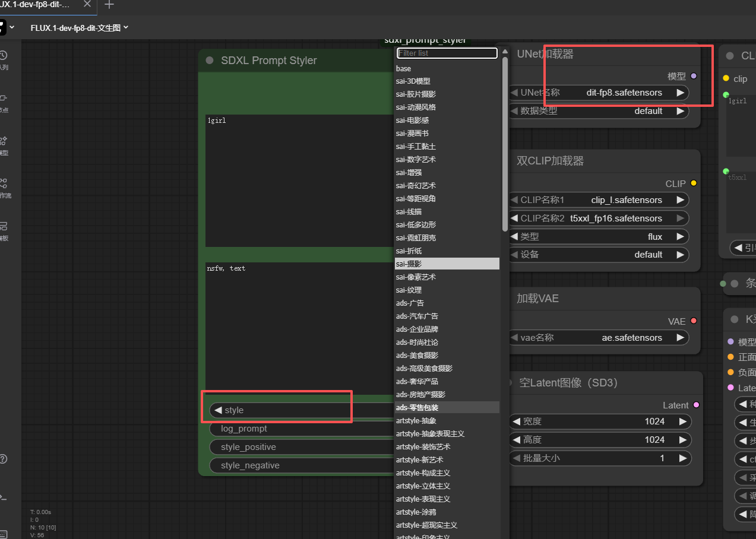Toggle the console terminal panel icon

tap(4, 497)
